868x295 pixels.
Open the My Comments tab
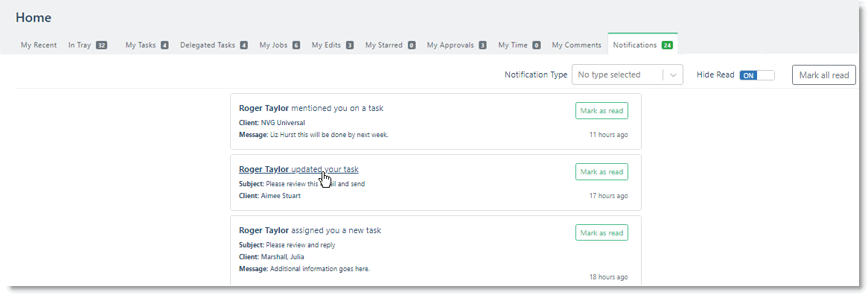[576, 45]
